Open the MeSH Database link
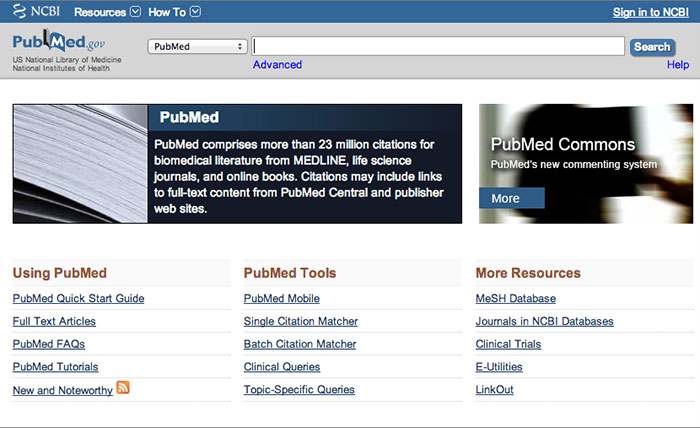 (516, 299)
